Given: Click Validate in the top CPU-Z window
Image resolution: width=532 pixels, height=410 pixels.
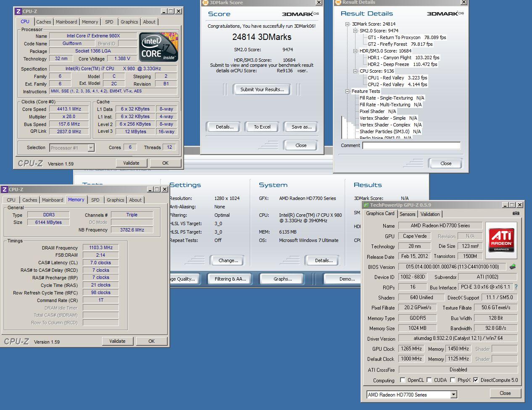Looking at the screenshot, I should point(131,163).
